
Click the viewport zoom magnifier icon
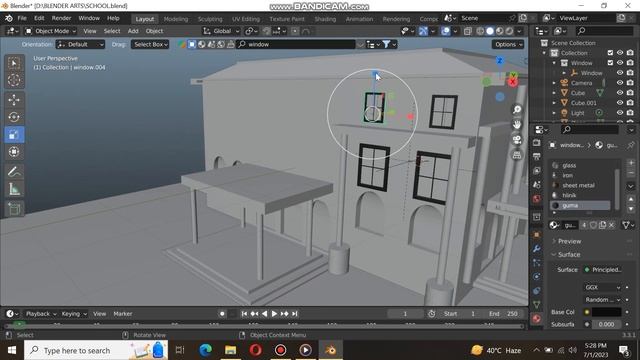517,109
